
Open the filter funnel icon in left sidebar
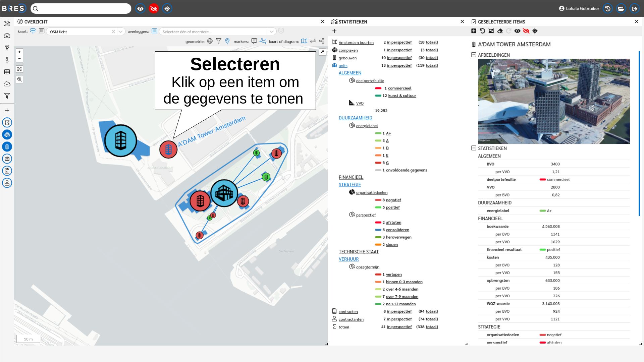(x=7, y=96)
